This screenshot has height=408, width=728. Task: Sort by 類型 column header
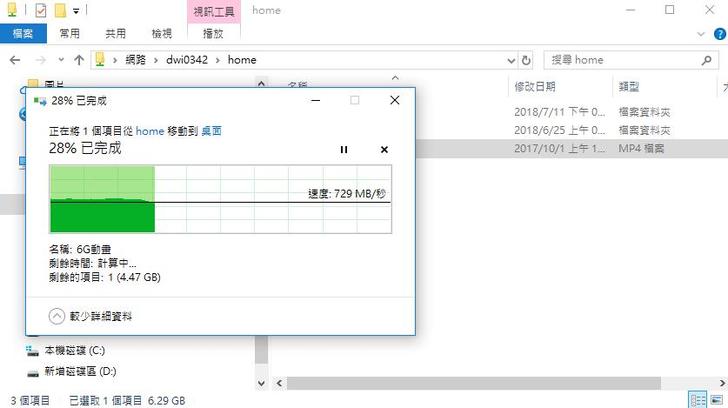[x=629, y=86]
